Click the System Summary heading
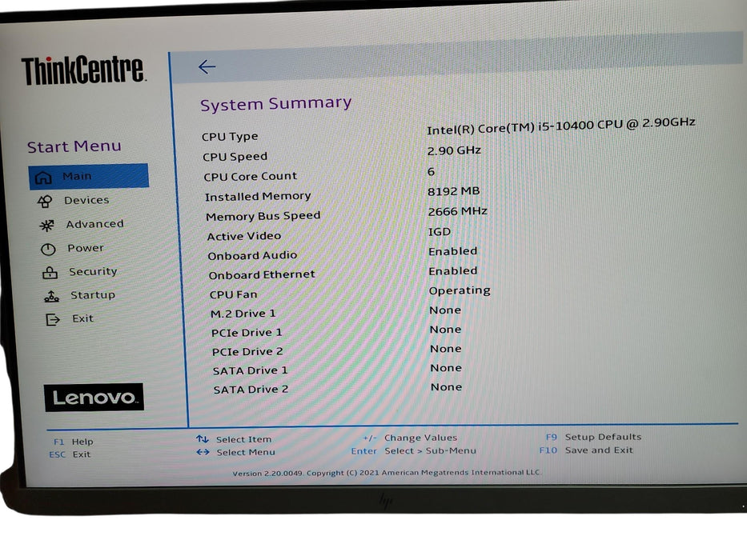This screenshot has height=560, width=747. (x=276, y=104)
